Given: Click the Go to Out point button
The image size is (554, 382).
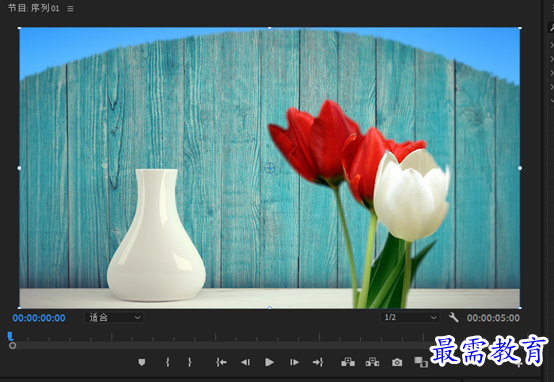Looking at the screenshot, I should click(x=318, y=362).
